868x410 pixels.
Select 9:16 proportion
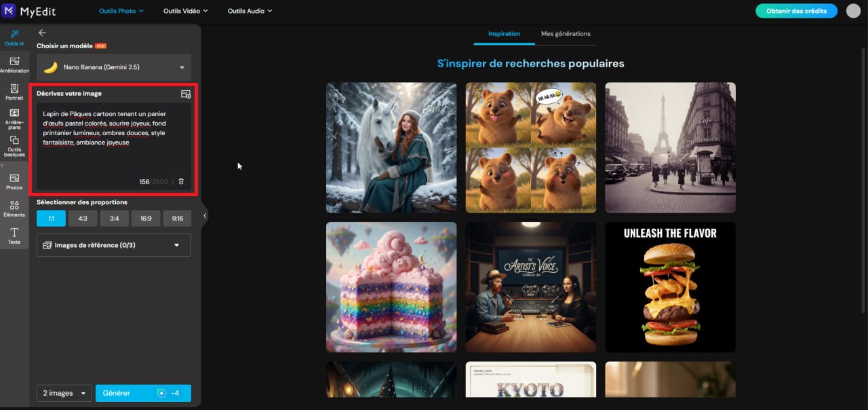pyautogui.click(x=177, y=218)
